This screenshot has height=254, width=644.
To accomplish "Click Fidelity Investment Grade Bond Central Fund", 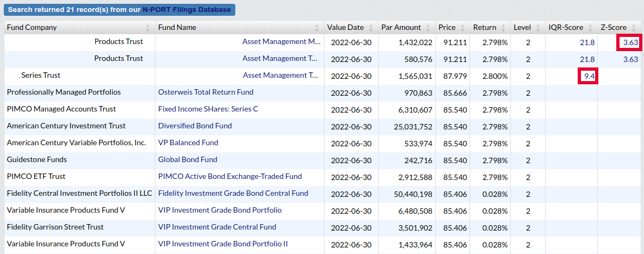I will pyautogui.click(x=233, y=194).
